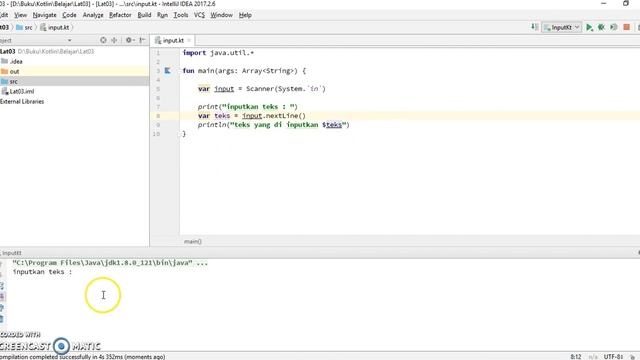Viewport: 640px width, 360px height.
Task: Select the out folder in project tree
Action: tap(10, 71)
